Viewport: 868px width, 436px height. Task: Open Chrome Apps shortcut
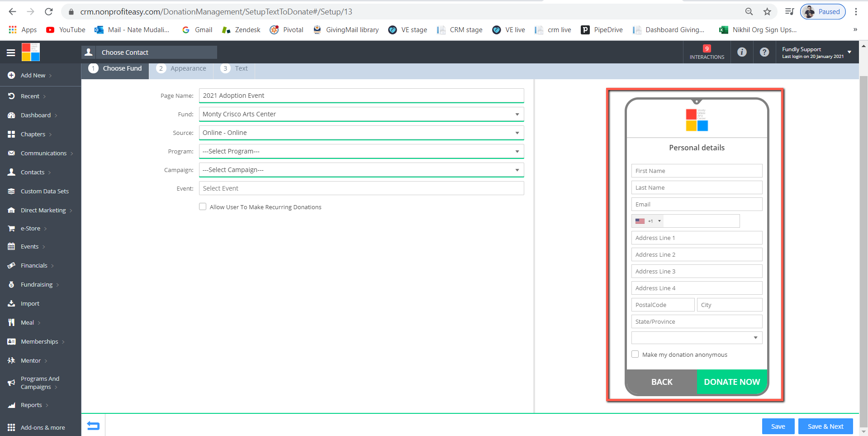click(23, 30)
